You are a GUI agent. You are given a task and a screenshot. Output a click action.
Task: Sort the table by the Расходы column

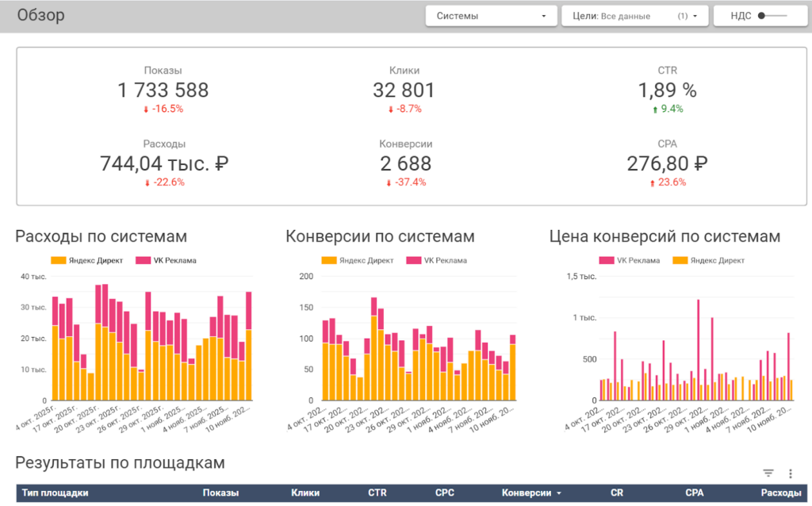point(781,493)
